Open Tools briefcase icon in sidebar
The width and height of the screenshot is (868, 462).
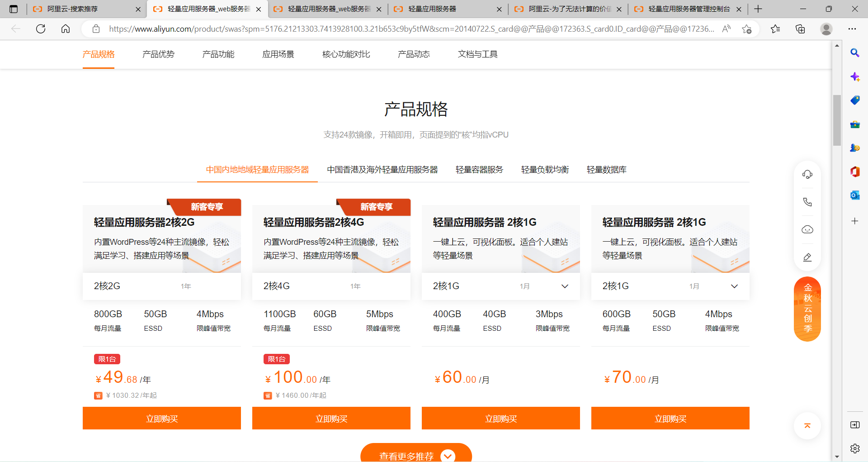click(855, 124)
